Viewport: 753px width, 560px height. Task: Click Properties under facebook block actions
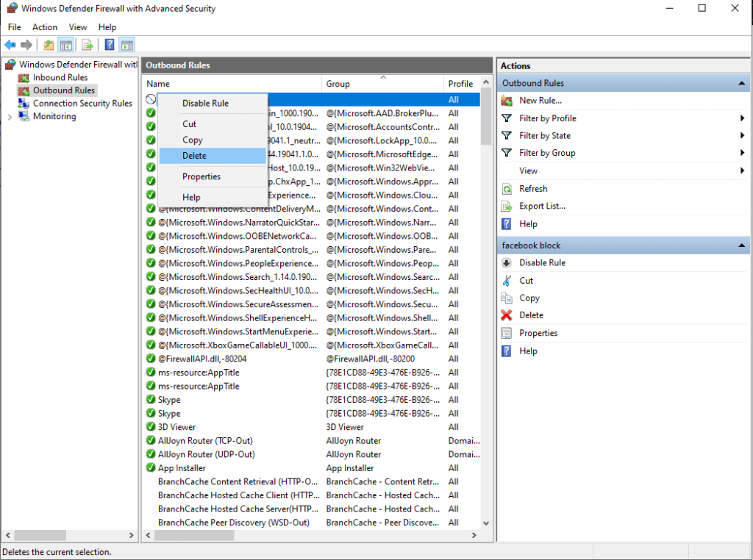(x=538, y=333)
